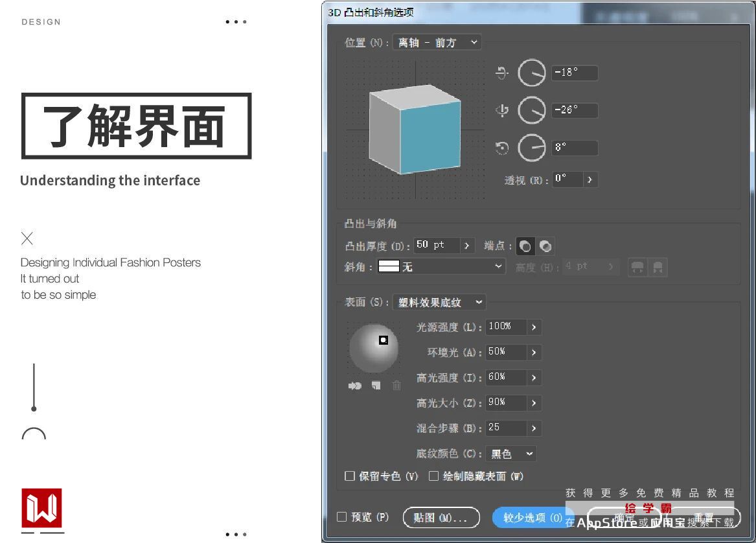This screenshot has height=543, width=756.
Task: Click the 较少选项 (O) button
Action: 533,518
